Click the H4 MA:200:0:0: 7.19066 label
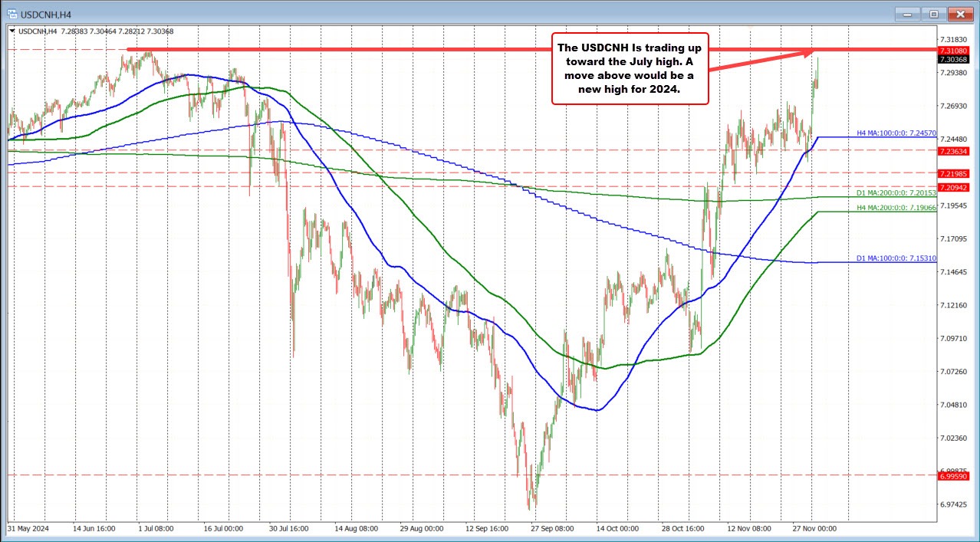 click(x=896, y=207)
